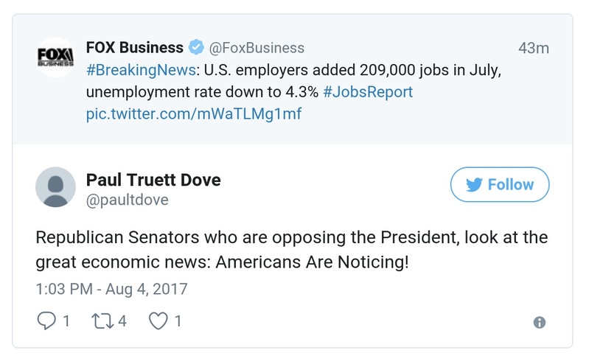Open the #JobsReport hashtag
The width and height of the screenshot is (589, 364).
click(x=367, y=92)
